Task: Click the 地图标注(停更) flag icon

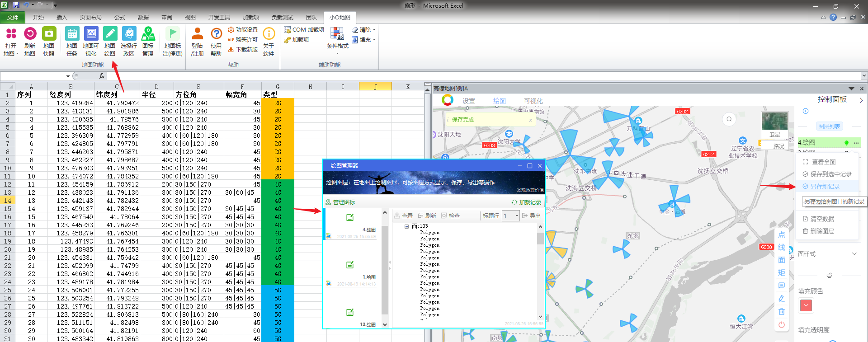Action: pyautogui.click(x=172, y=41)
